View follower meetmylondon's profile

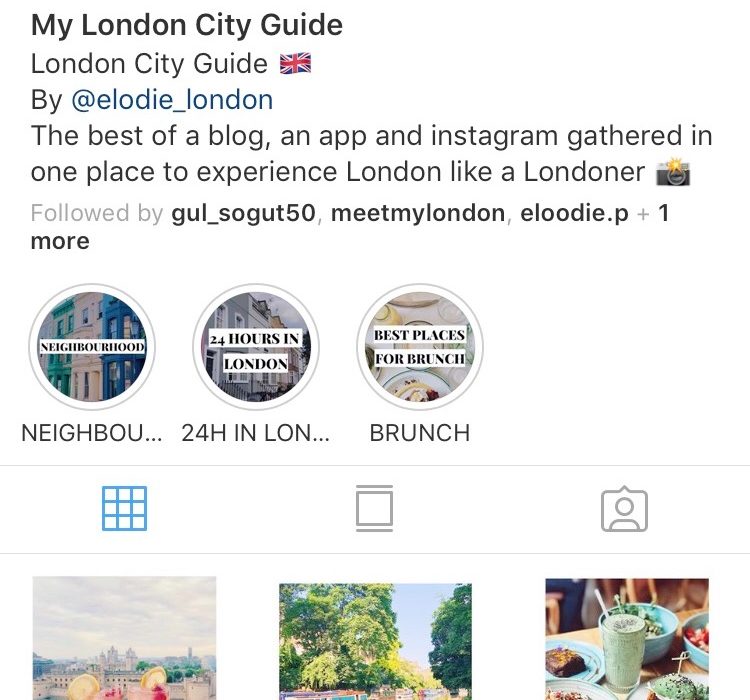(418, 213)
